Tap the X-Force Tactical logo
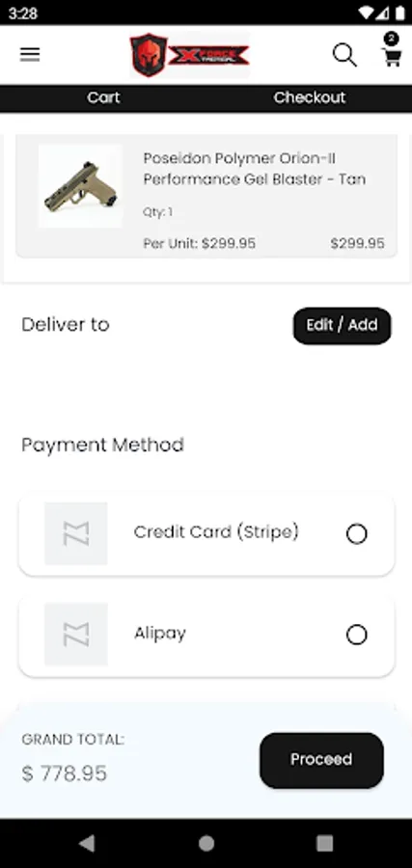 [189, 55]
